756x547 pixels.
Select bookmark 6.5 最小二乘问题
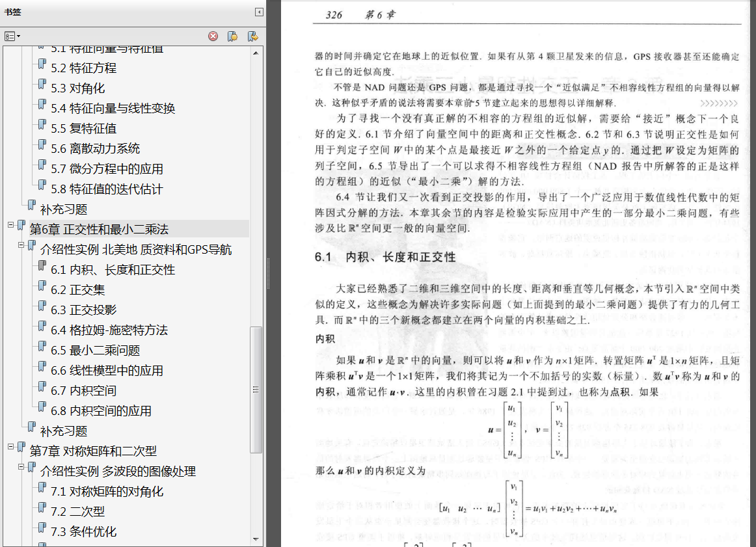pos(96,351)
